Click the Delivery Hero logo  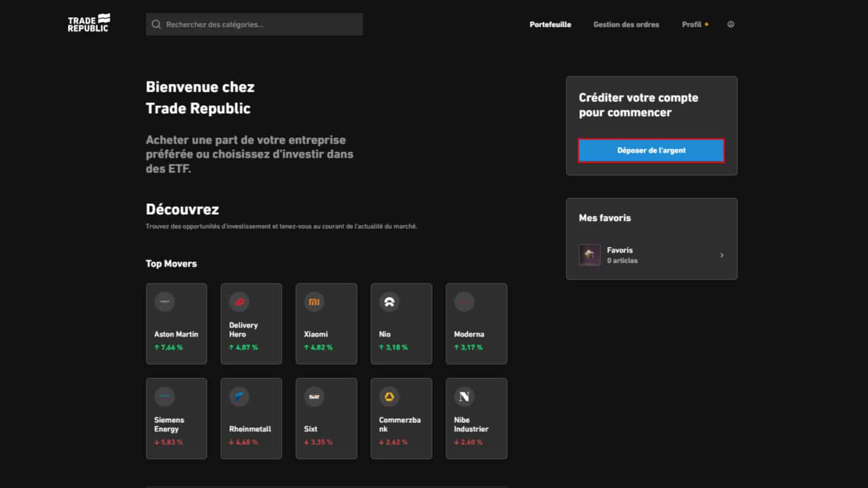pyautogui.click(x=239, y=302)
